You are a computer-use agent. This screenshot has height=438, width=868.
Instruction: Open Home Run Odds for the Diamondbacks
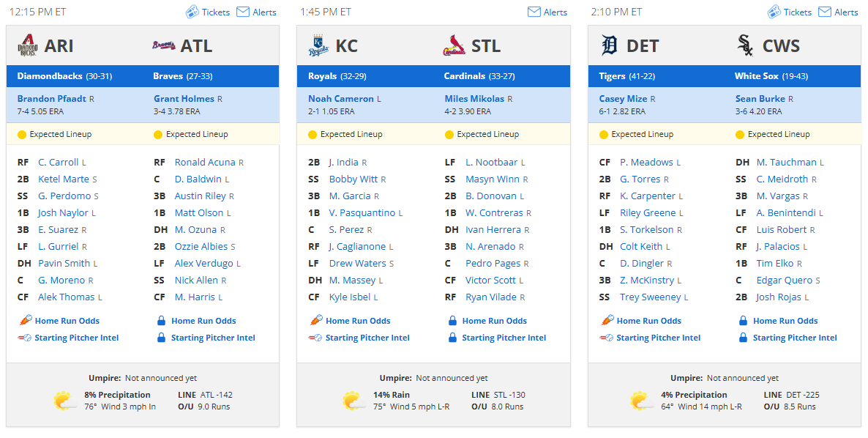click(x=67, y=321)
